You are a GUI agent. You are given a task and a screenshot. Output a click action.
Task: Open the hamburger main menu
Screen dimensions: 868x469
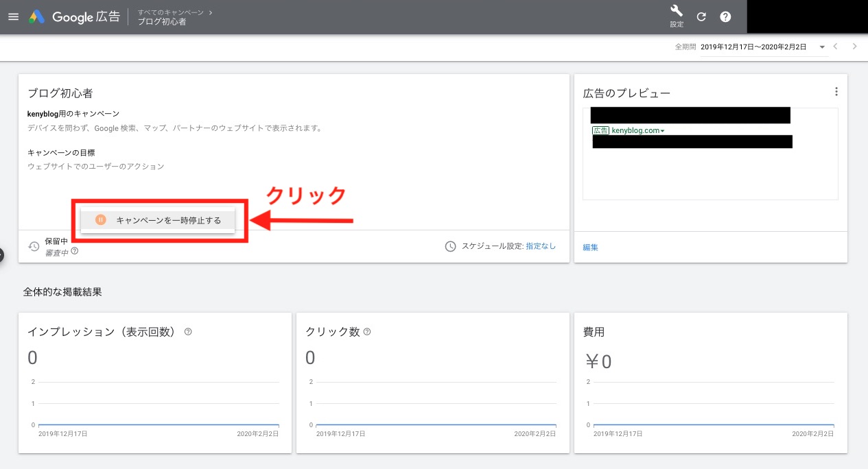pos(13,17)
